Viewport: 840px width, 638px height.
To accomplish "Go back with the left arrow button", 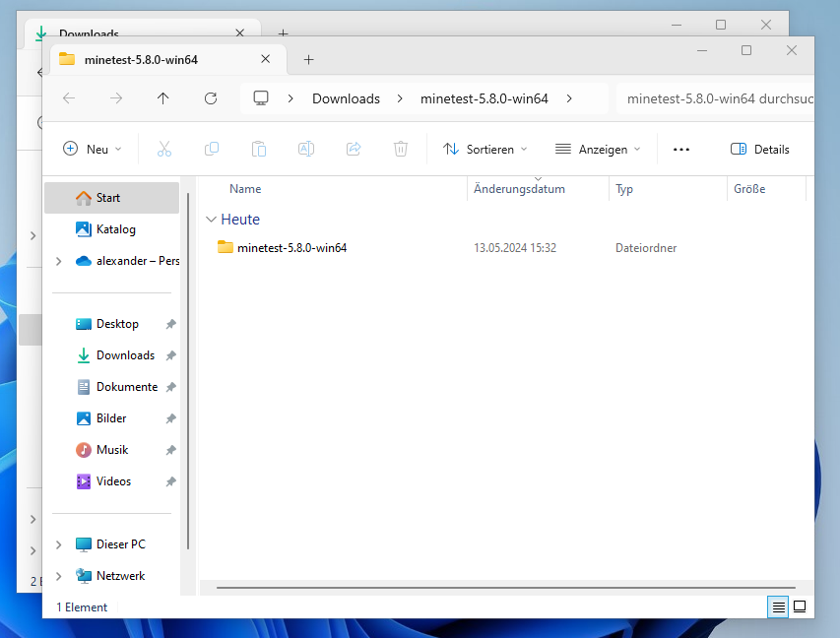I will (69, 98).
